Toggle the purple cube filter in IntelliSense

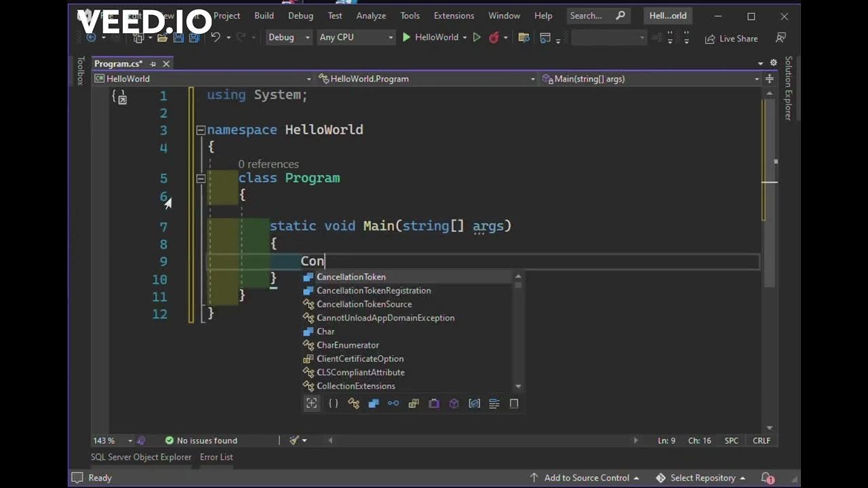pos(454,403)
